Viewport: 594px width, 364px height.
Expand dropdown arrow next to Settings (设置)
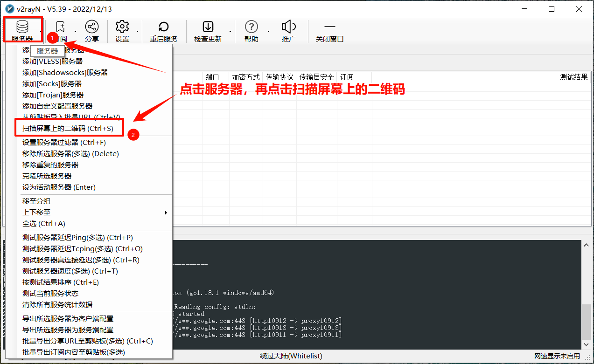tap(137, 32)
